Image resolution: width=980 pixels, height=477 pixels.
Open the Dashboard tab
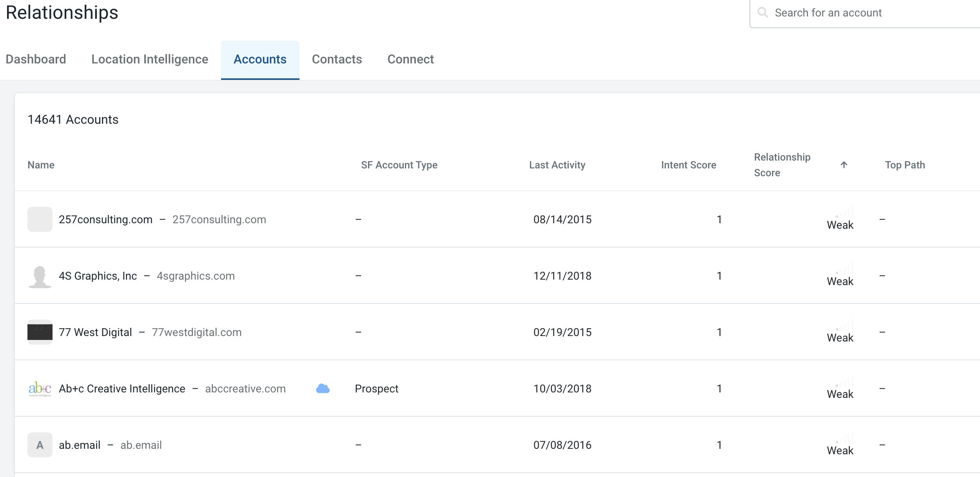[x=36, y=60]
